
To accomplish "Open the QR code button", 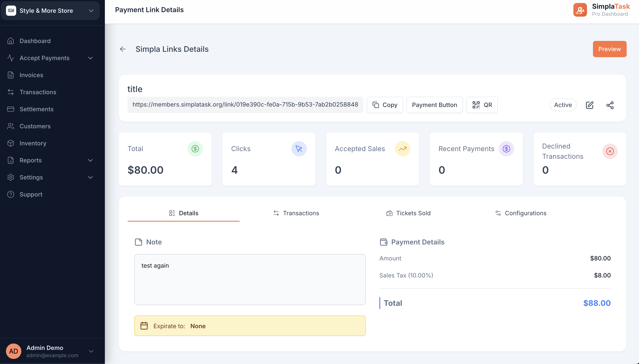I will click(x=482, y=105).
